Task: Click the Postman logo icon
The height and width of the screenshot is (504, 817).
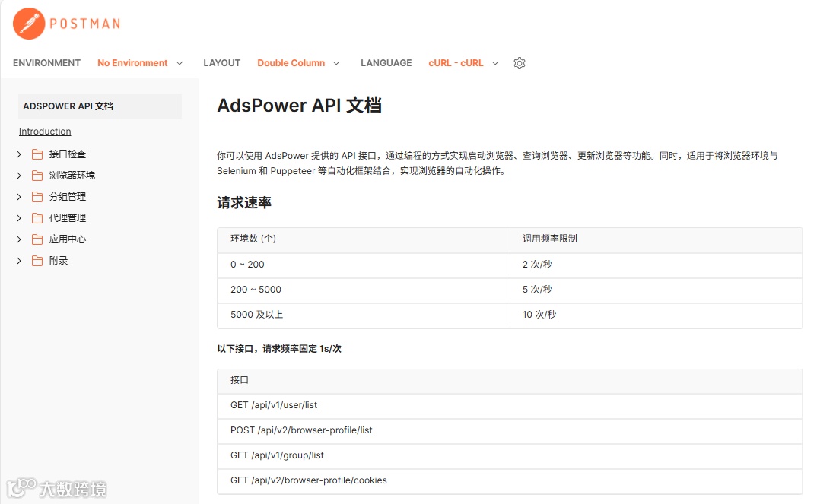Action: 29,24
